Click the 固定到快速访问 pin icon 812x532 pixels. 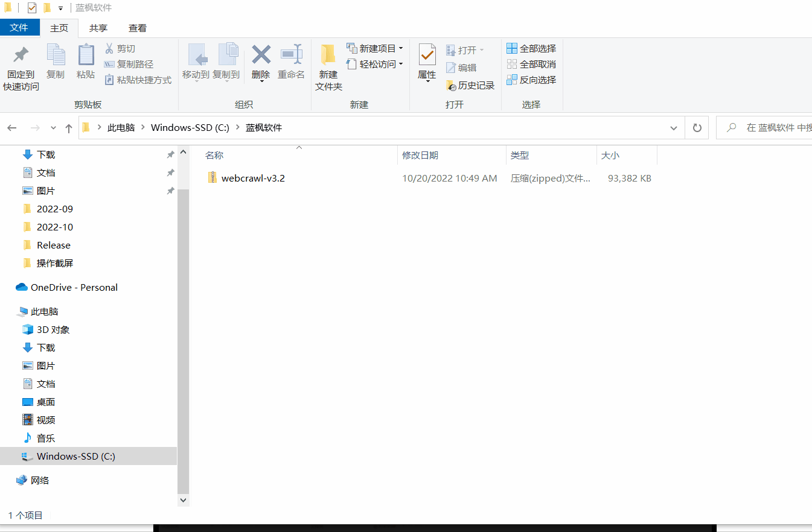21,55
